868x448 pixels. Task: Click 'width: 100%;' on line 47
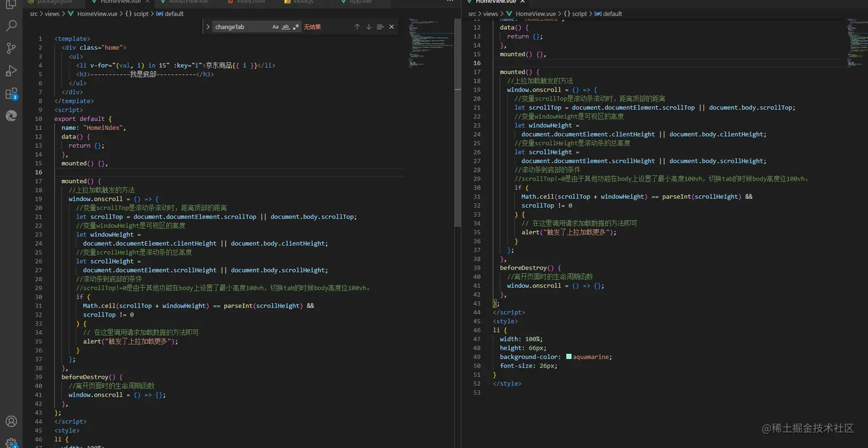point(521,339)
